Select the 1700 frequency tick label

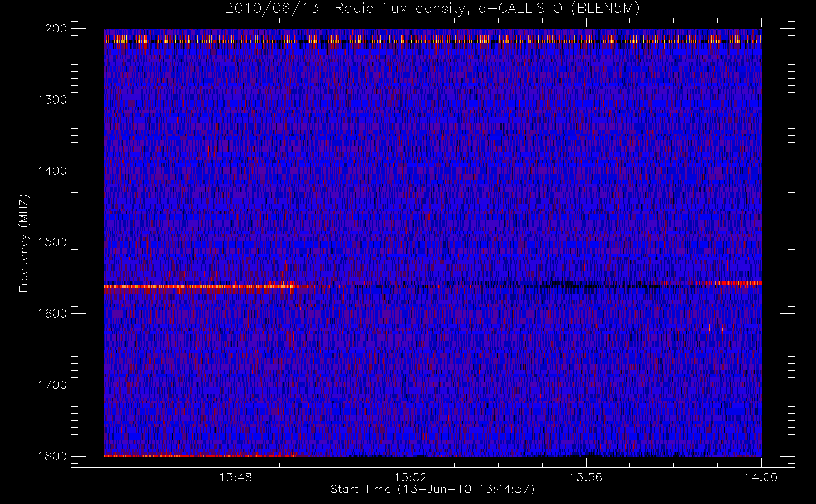click(52, 385)
